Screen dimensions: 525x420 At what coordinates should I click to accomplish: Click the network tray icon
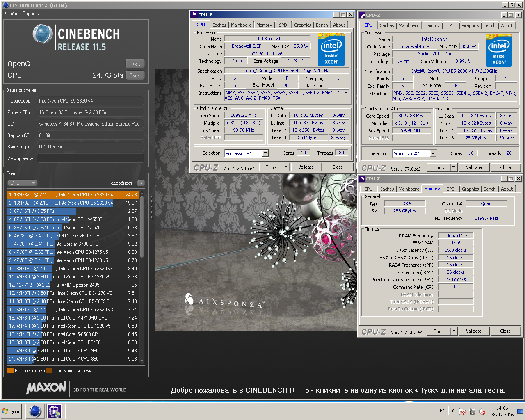(x=472, y=411)
